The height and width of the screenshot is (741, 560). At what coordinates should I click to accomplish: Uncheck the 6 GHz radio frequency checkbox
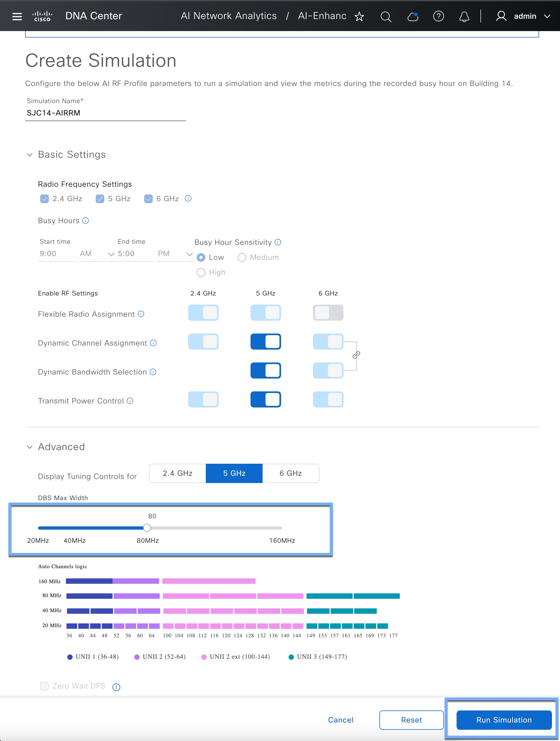148,199
